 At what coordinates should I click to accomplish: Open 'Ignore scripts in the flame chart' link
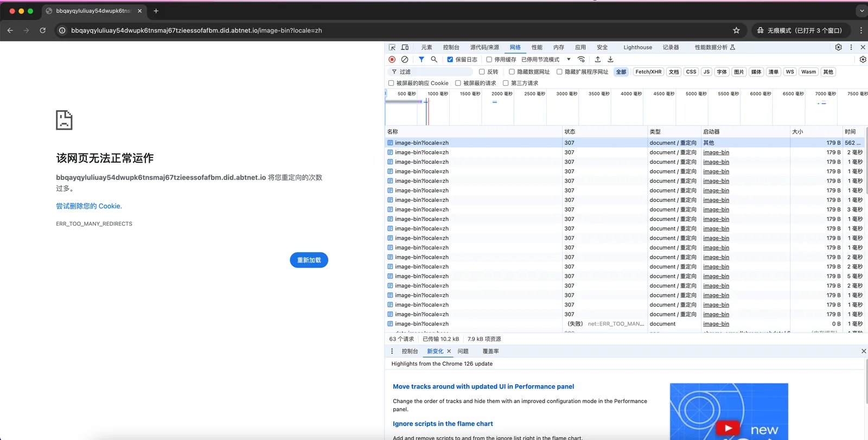point(443,424)
